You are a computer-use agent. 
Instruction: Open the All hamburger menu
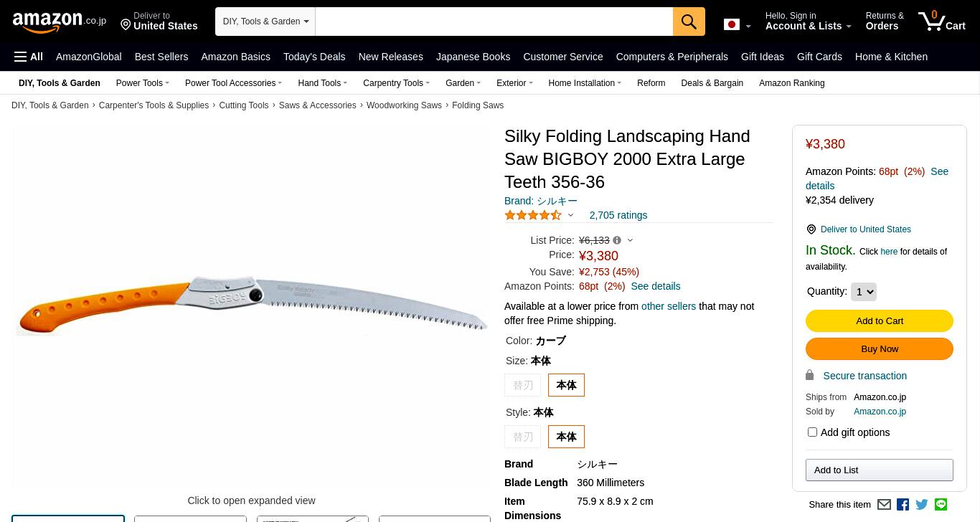point(29,57)
